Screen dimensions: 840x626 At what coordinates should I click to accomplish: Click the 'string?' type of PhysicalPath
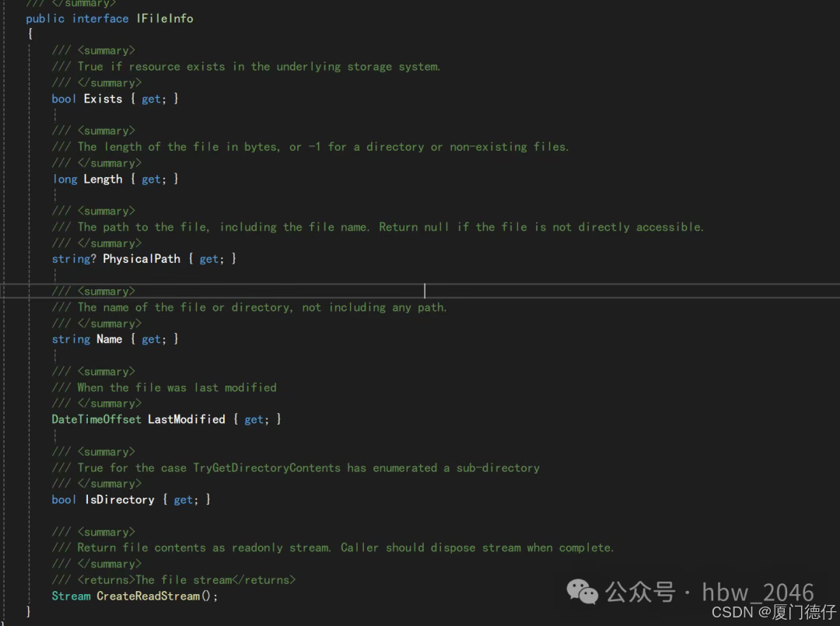point(74,259)
